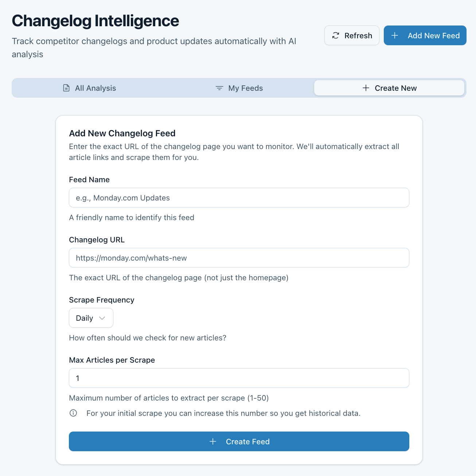Image resolution: width=476 pixels, height=476 pixels.
Task: Click the plus icon in Add New Feed
Action: point(395,35)
